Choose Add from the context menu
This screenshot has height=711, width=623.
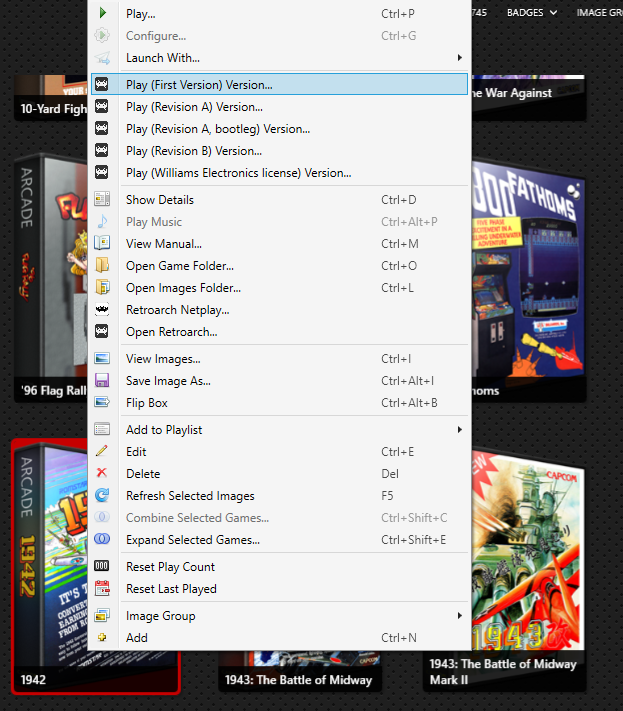(280, 638)
